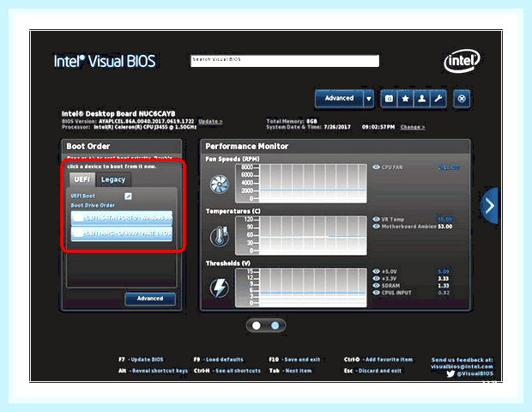The width and height of the screenshot is (532, 412).
Task: Click the Search VisualBIOS field
Action: 285,61
